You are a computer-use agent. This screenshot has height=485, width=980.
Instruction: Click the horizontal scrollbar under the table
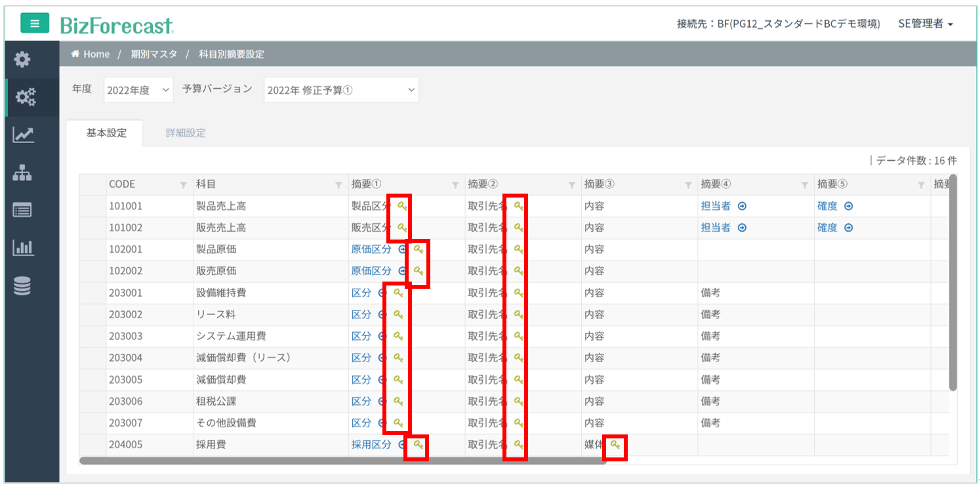pyautogui.click(x=341, y=461)
